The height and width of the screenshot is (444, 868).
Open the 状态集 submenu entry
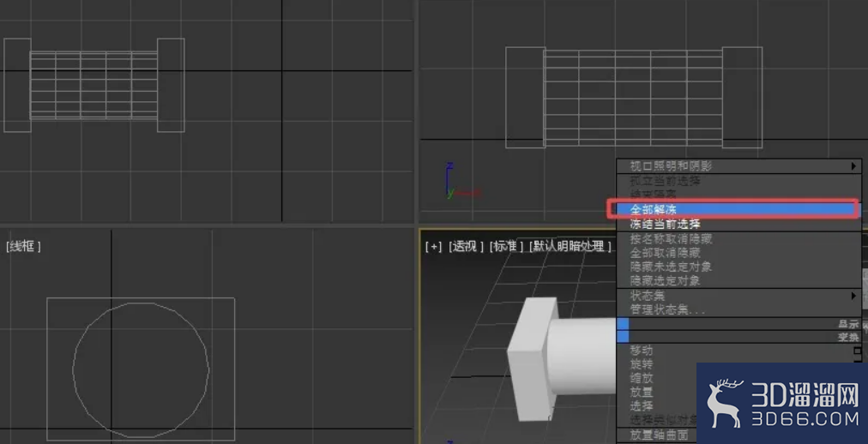pos(738,296)
